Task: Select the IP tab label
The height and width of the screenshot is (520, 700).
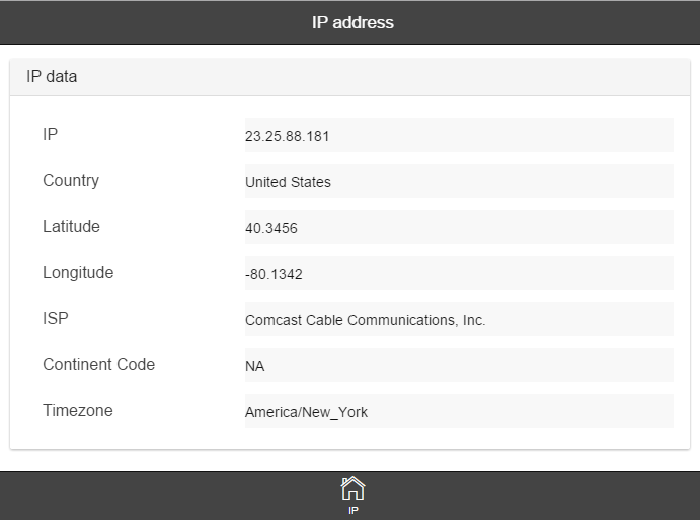Action: click(x=353, y=510)
